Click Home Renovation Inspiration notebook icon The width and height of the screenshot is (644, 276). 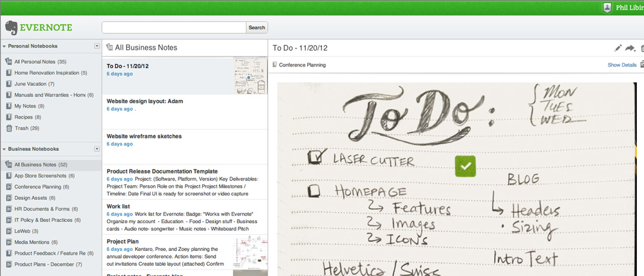tap(9, 73)
